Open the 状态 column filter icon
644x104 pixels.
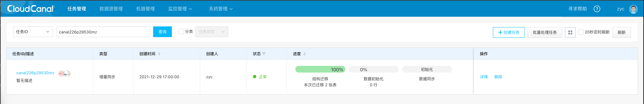264,54
